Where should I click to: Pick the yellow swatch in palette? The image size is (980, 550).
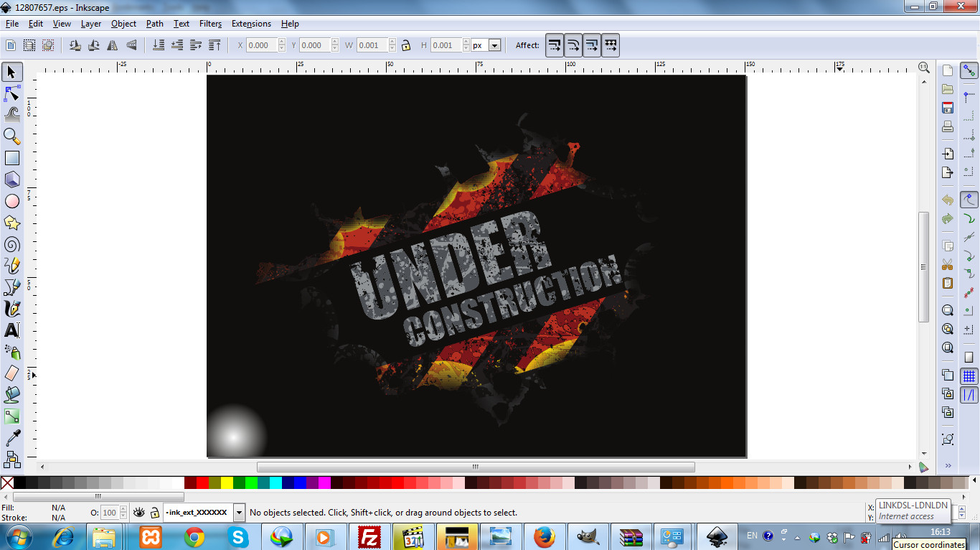tap(227, 483)
